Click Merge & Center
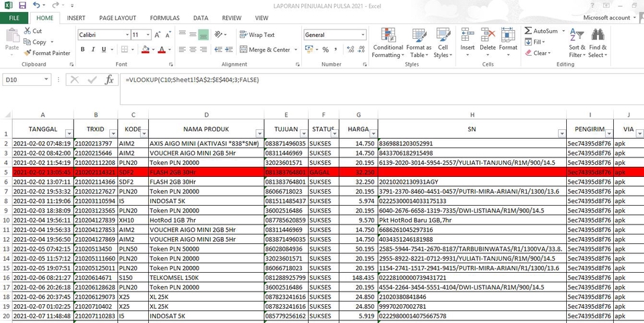The width and height of the screenshot is (644, 323). coord(266,50)
